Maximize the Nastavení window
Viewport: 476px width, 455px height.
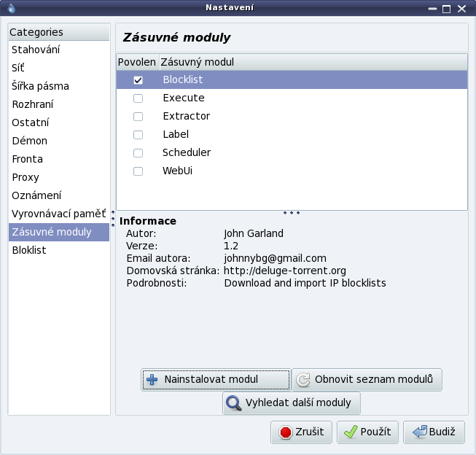point(447,9)
